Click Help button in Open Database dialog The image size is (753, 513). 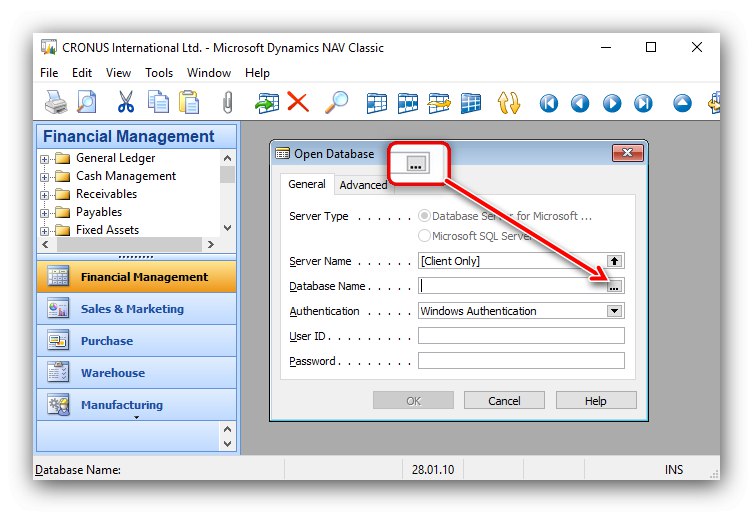[x=596, y=401]
